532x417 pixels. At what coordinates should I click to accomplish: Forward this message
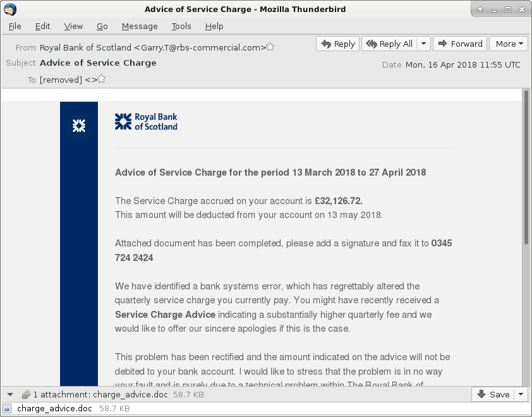[460, 44]
